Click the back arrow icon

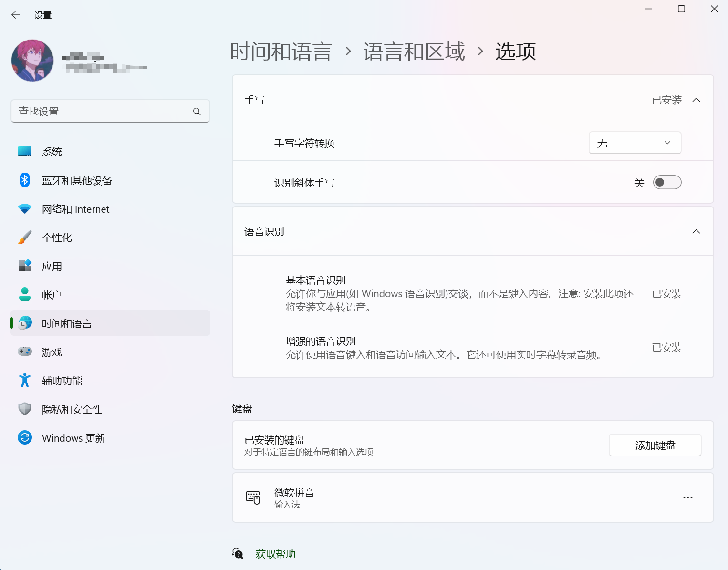click(16, 15)
